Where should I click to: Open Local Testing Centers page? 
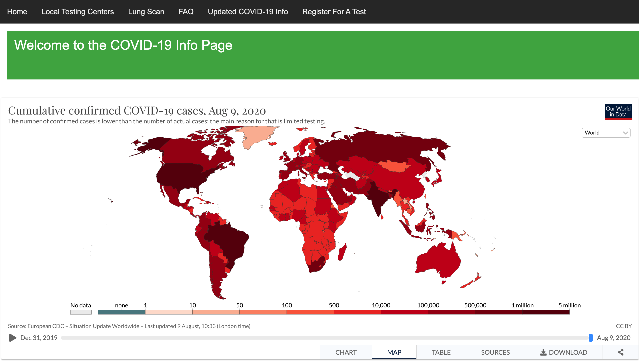pos(78,12)
